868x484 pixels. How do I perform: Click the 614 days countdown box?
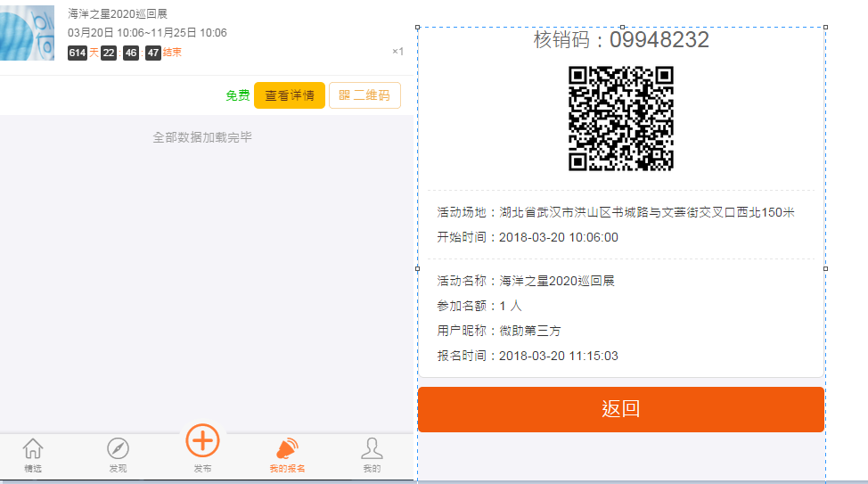78,53
